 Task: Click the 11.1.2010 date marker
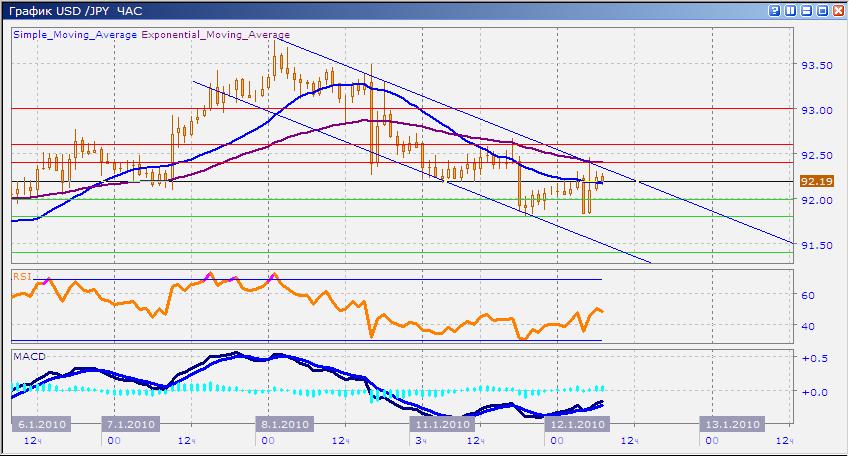(441, 424)
